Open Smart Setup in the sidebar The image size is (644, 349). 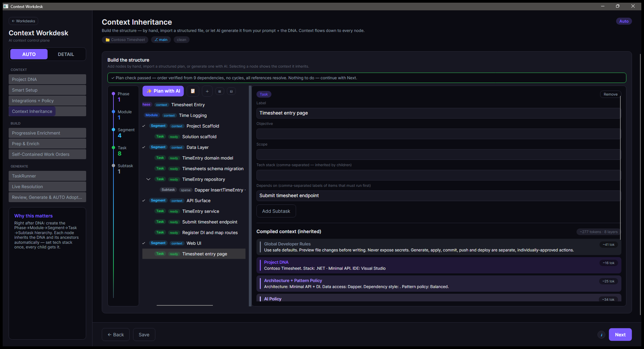[x=47, y=90]
